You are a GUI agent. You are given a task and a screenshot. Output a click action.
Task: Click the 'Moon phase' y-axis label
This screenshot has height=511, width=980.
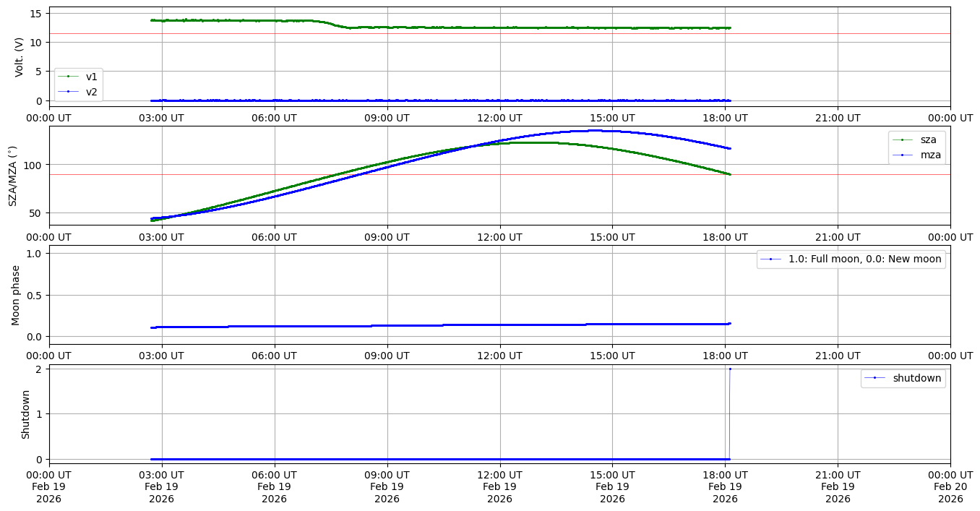point(16,295)
